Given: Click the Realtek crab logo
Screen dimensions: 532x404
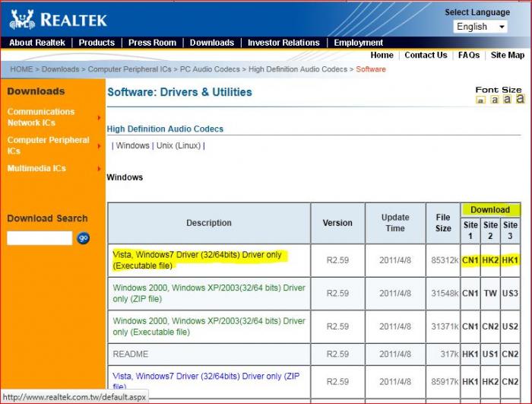Looking at the screenshot, I should tap(22, 19).
